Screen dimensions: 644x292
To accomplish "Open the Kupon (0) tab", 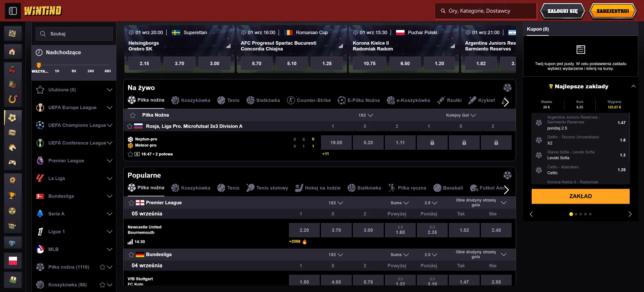I will coord(538,29).
